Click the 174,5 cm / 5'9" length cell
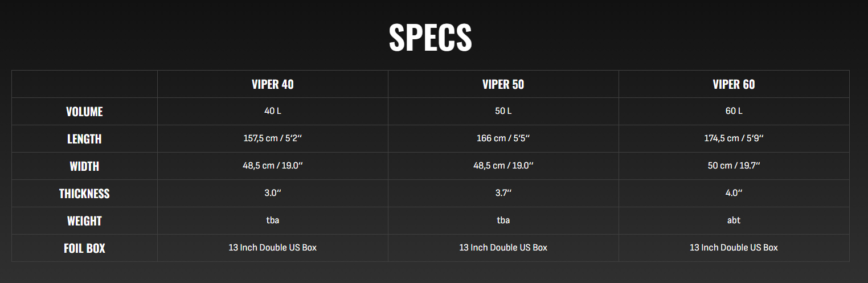This screenshot has height=283, width=868. point(734,138)
